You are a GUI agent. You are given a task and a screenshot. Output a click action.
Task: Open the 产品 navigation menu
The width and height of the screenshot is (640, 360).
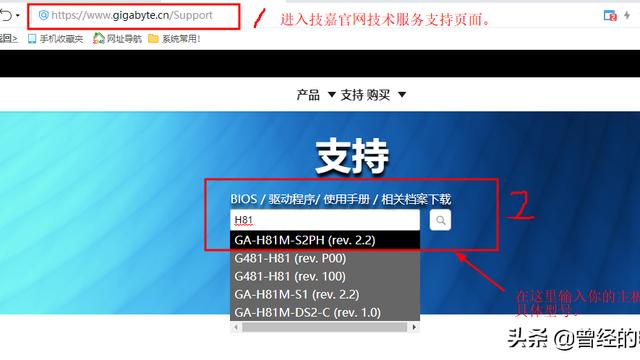click(308, 95)
